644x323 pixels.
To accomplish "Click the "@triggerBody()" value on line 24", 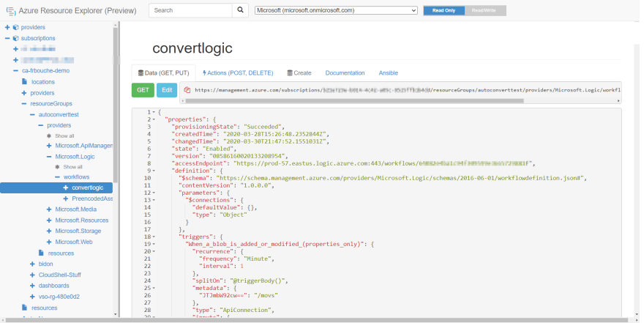I will pyautogui.click(x=257, y=281).
